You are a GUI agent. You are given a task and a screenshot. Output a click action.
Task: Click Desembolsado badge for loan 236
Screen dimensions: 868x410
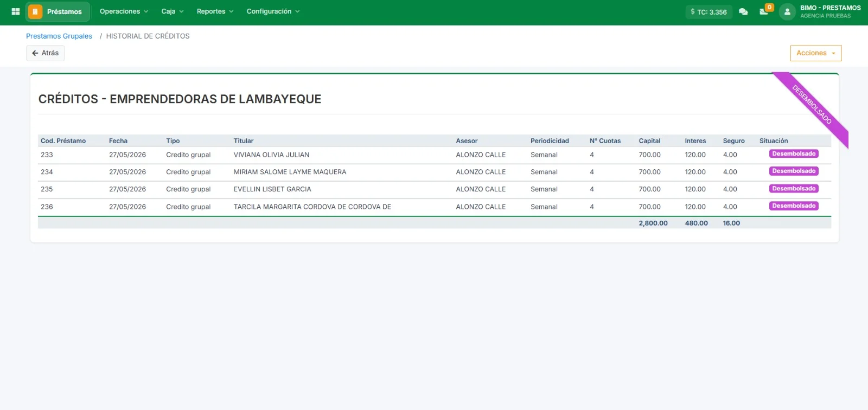(794, 206)
